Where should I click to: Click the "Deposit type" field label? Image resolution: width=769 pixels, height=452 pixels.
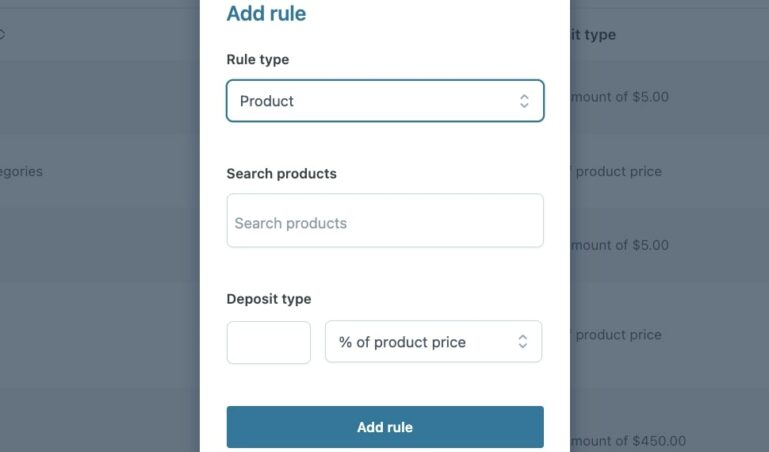point(269,299)
